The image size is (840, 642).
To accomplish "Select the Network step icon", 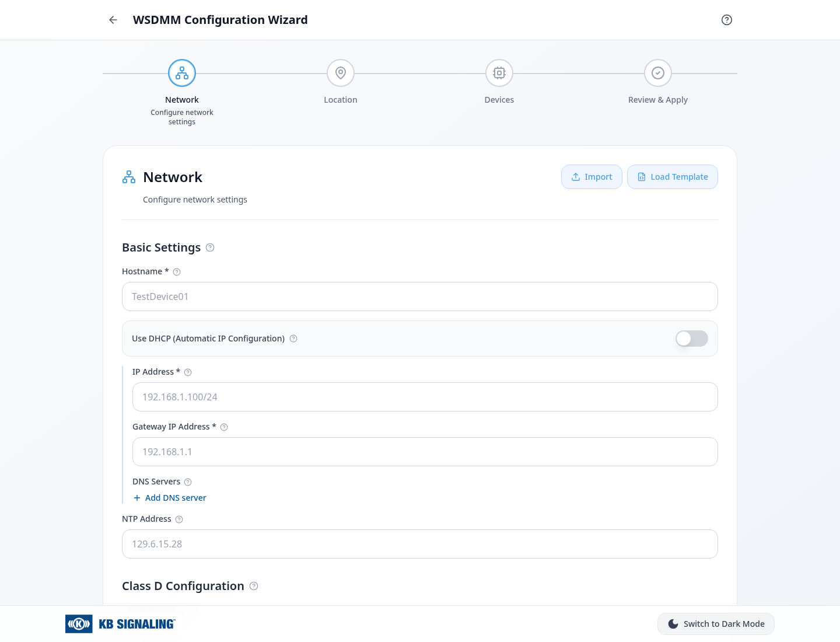I will [x=182, y=73].
